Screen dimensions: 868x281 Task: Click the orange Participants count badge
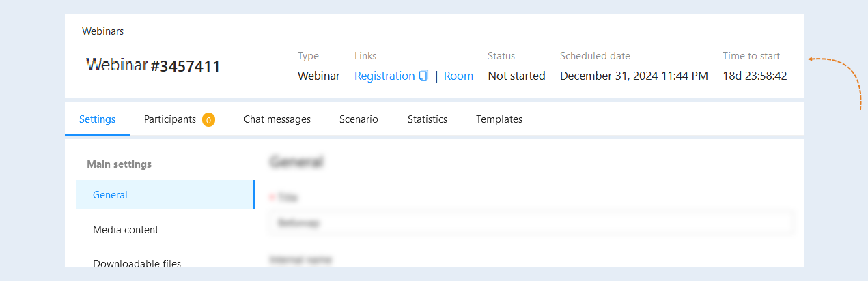(x=208, y=120)
